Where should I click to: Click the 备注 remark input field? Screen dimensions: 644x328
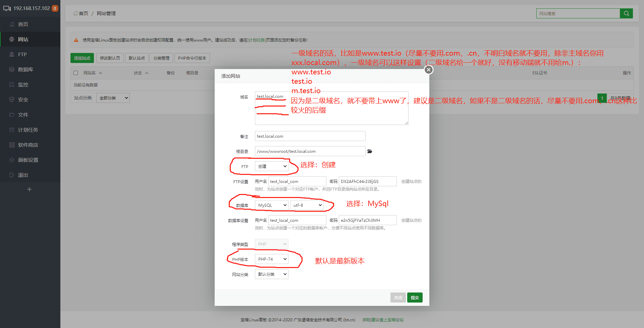point(310,136)
